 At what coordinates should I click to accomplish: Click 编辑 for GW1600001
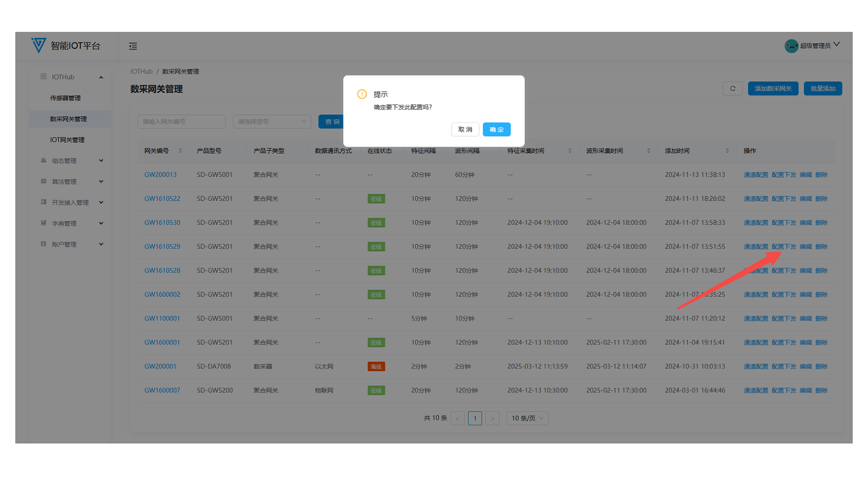pyautogui.click(x=806, y=343)
